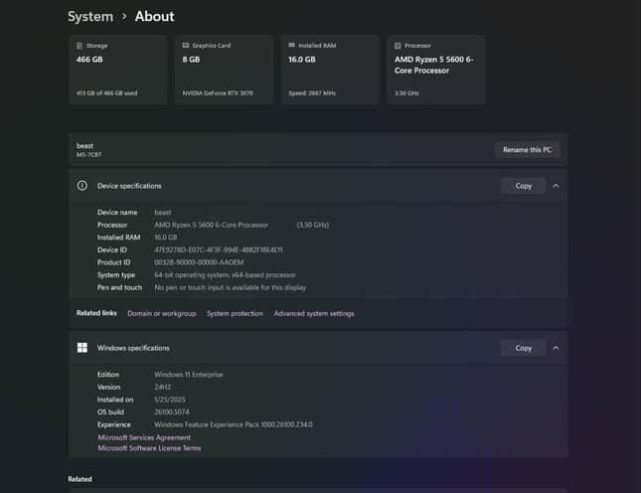Click the NVIDIA GeForce RTX 3070 text
The width and height of the screenshot is (641, 493).
pos(217,93)
